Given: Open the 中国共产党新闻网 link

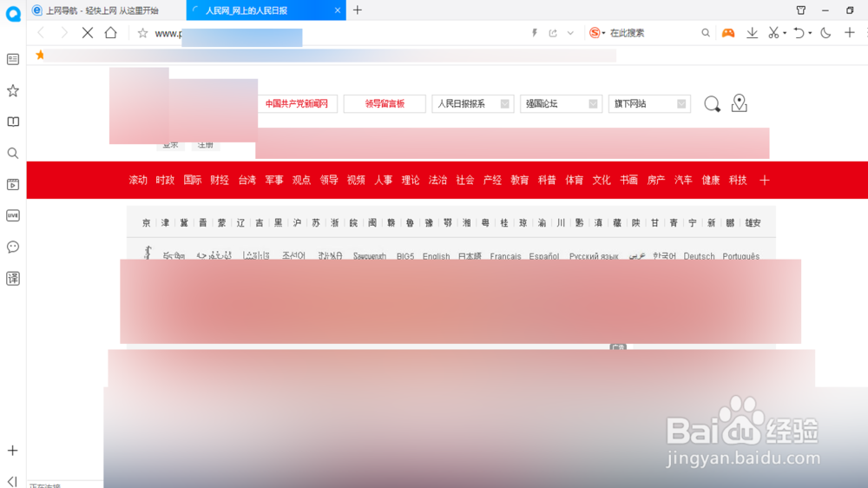Looking at the screenshot, I should click(297, 103).
